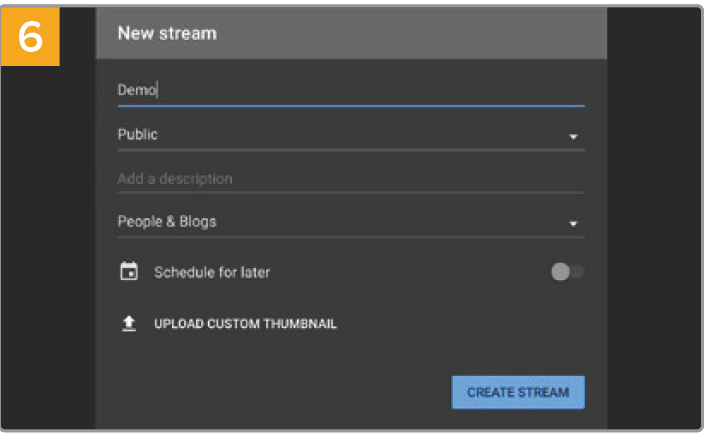
Task: Click the calendar icon beside Schedule for later
Action: pos(129,272)
